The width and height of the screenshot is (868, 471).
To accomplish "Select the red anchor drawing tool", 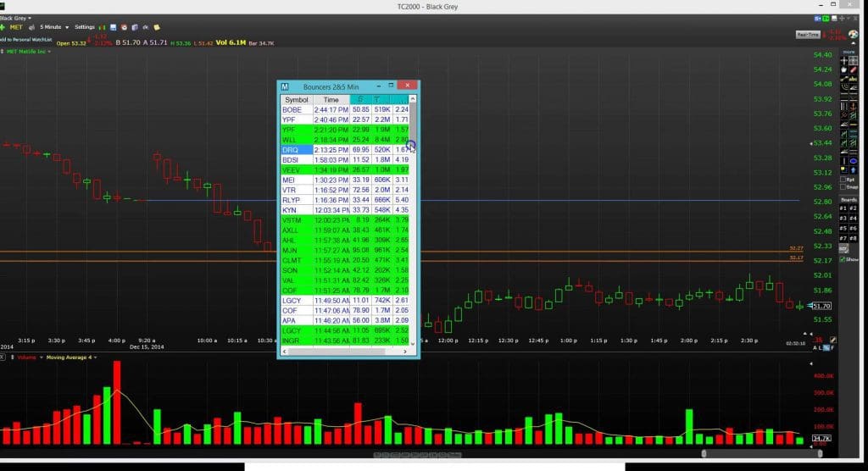I will [854, 105].
